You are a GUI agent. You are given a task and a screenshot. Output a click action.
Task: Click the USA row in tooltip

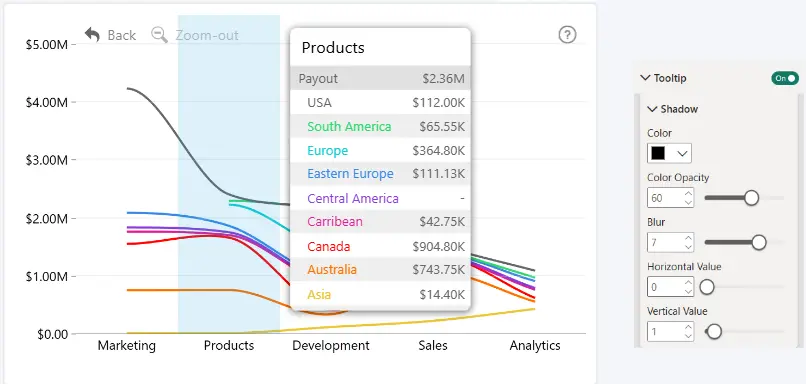pos(380,103)
